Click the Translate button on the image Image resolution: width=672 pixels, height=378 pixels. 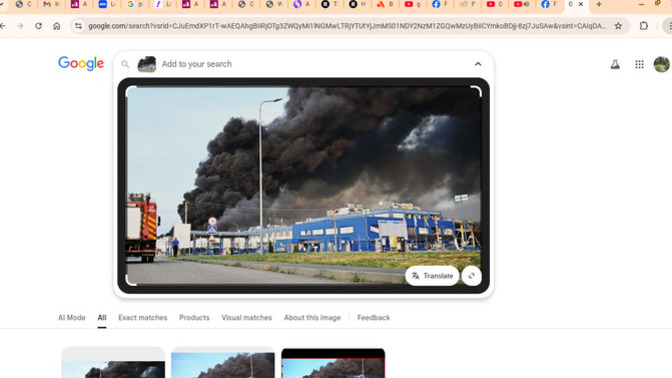pos(432,276)
